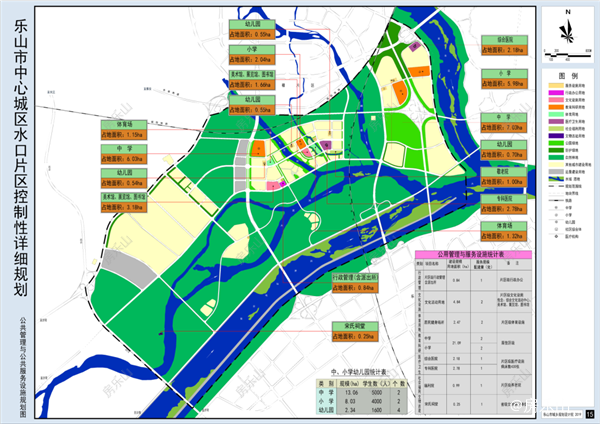The width and height of the screenshot is (600, 424).
Task: Click the 行政管理(含派出所) callout label
Action: click(354, 281)
